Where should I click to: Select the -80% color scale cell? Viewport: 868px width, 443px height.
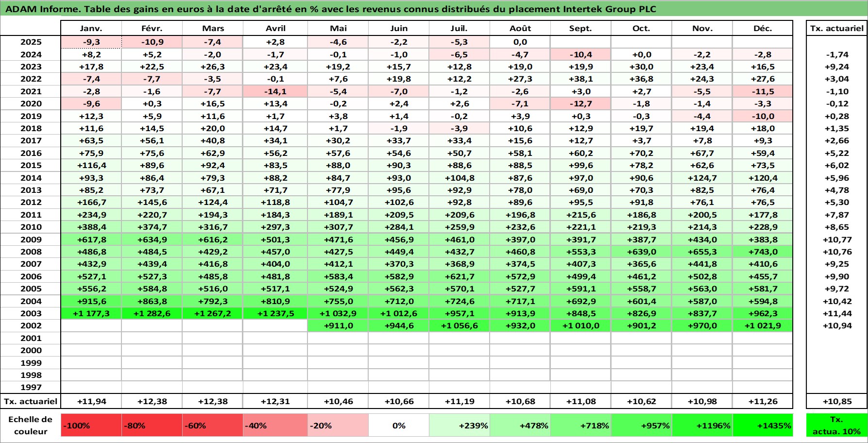pyautogui.click(x=152, y=426)
